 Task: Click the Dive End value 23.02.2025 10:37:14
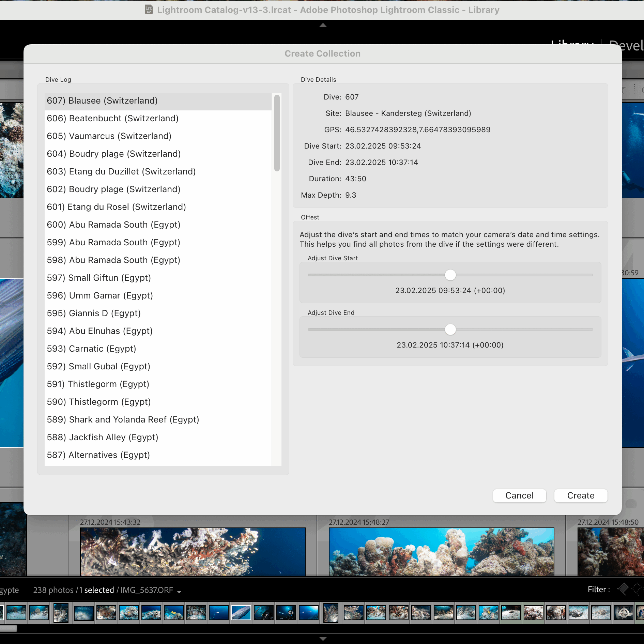point(382,163)
